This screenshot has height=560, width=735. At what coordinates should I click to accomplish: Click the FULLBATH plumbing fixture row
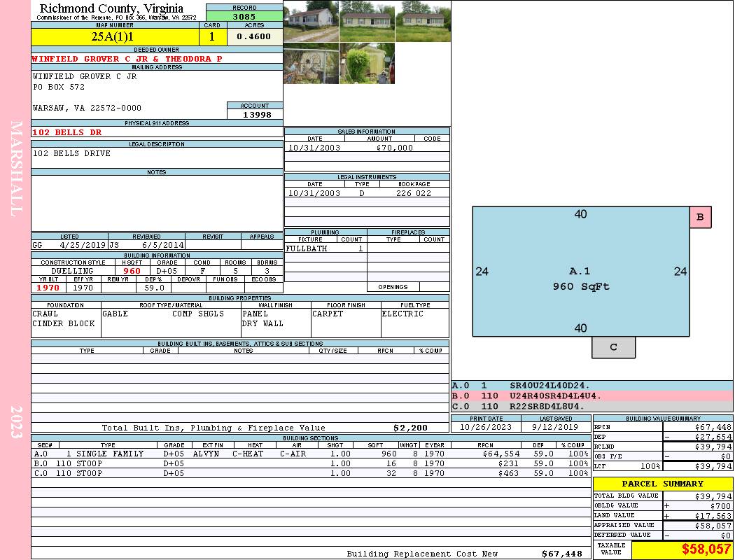coord(325,248)
